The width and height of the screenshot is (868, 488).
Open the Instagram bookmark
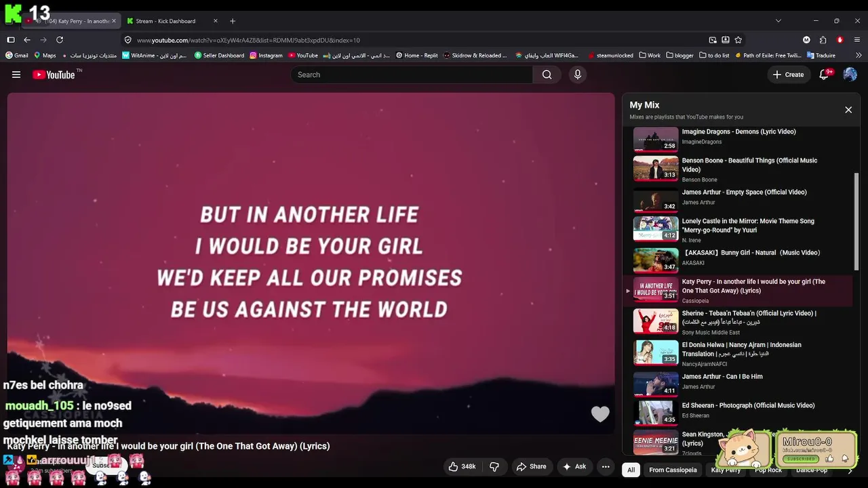266,56
